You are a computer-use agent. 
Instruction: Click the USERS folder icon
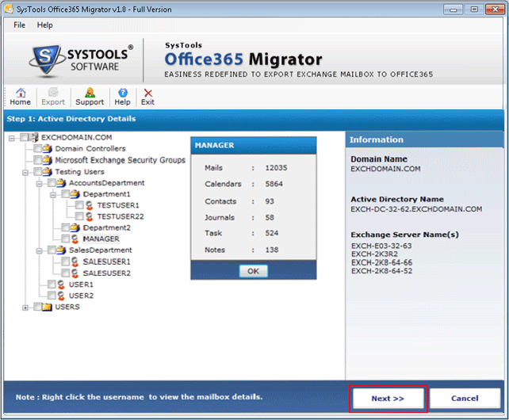pyautogui.click(x=48, y=307)
